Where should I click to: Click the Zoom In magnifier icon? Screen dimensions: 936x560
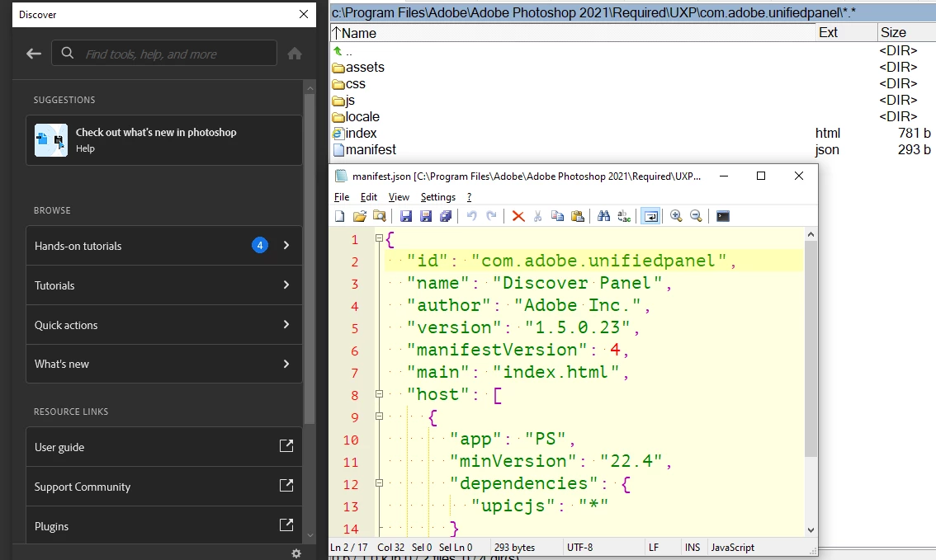(x=676, y=216)
